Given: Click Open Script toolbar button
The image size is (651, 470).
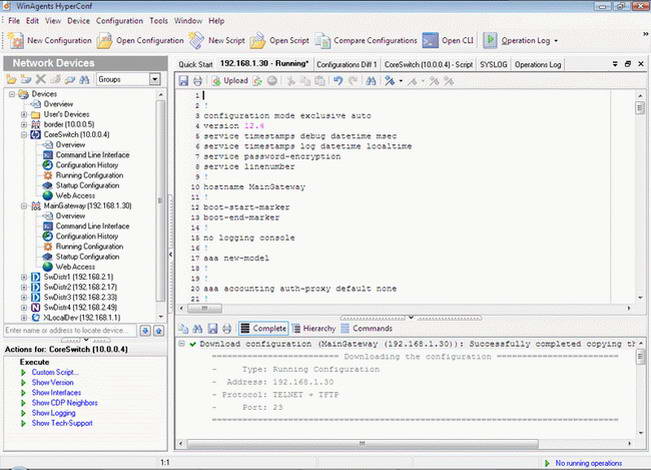Looking at the screenshot, I should pos(280,40).
